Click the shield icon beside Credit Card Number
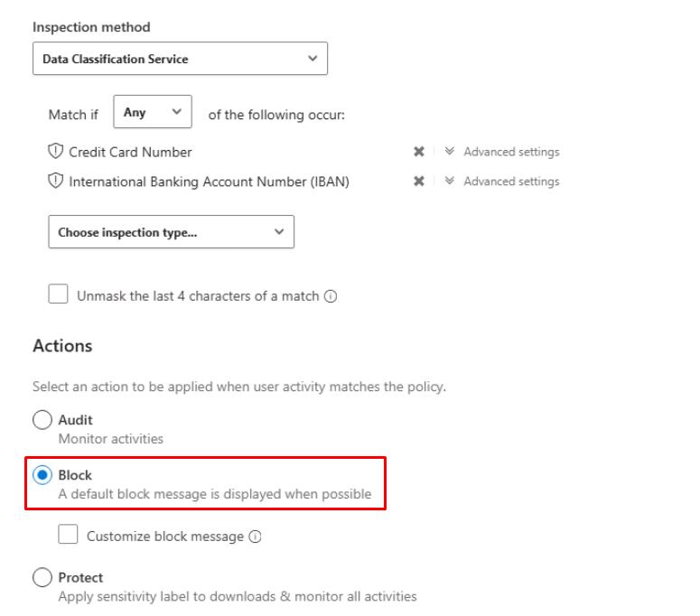Image resolution: width=700 pixels, height=616 pixels. click(56, 152)
